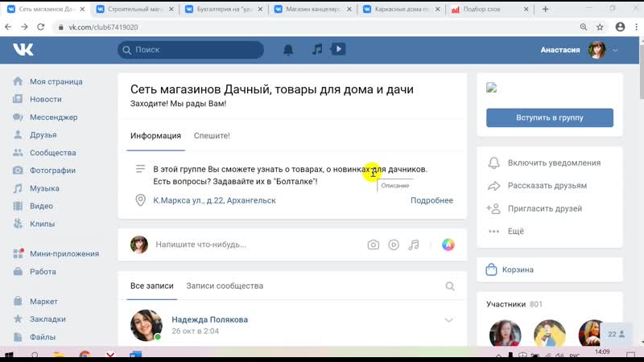Click the colorful poster icon in post box
This screenshot has height=362, width=644.
448,245
